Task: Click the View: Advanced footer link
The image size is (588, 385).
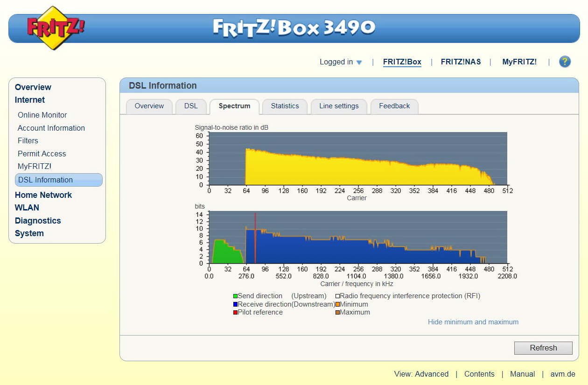Action: (421, 374)
